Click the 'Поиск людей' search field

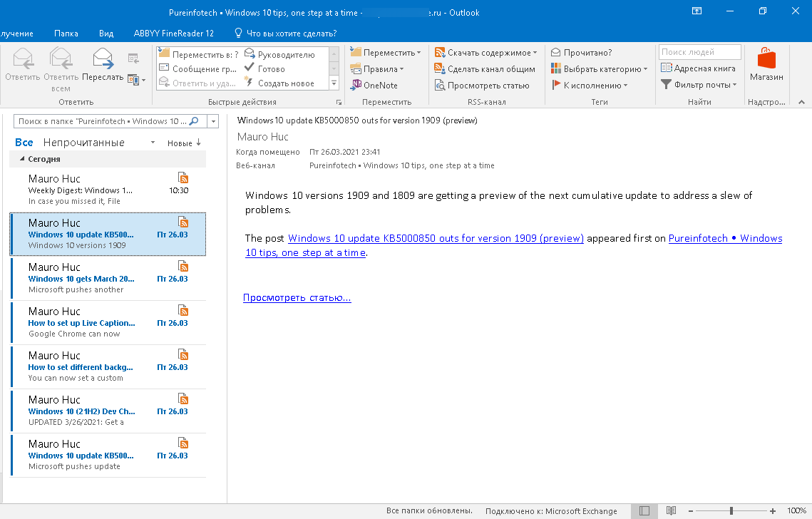(699, 52)
